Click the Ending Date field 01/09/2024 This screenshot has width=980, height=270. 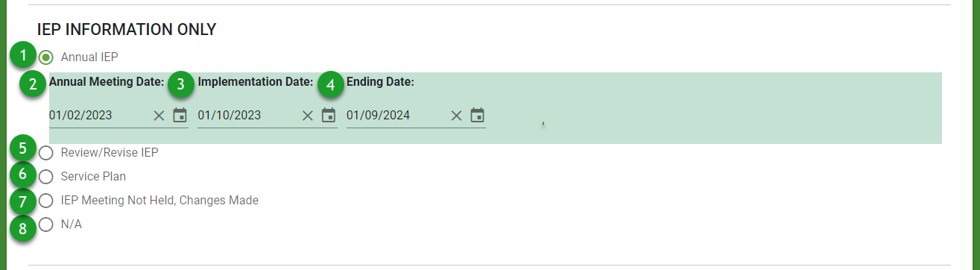click(x=397, y=116)
